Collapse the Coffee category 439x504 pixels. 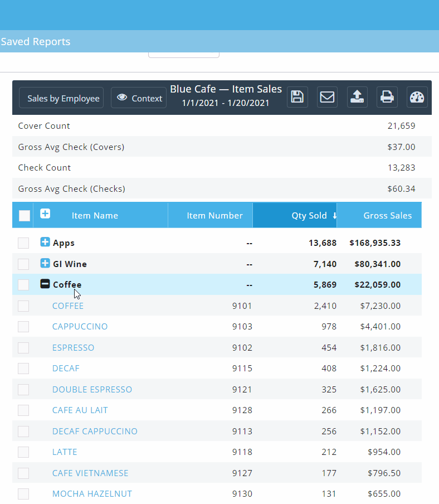click(x=45, y=284)
